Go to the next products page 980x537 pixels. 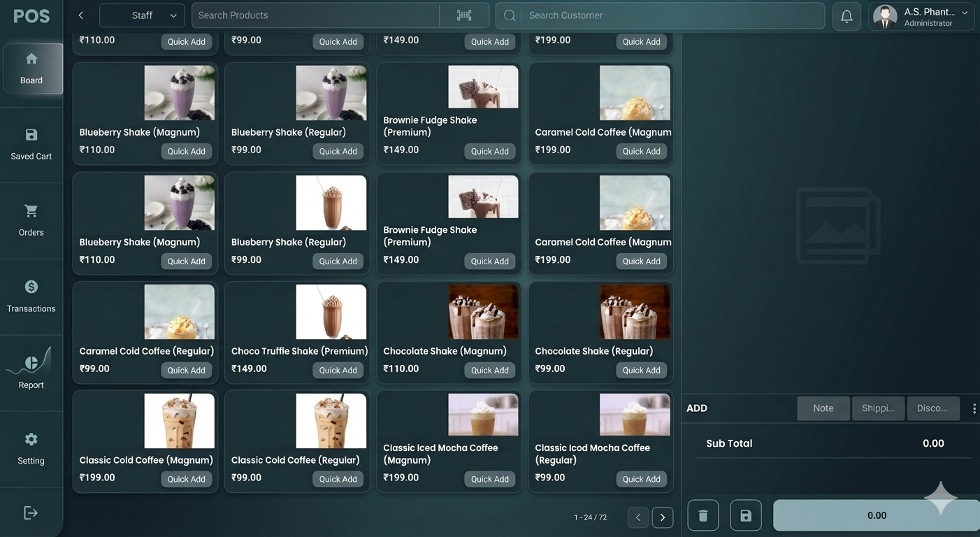coord(663,517)
